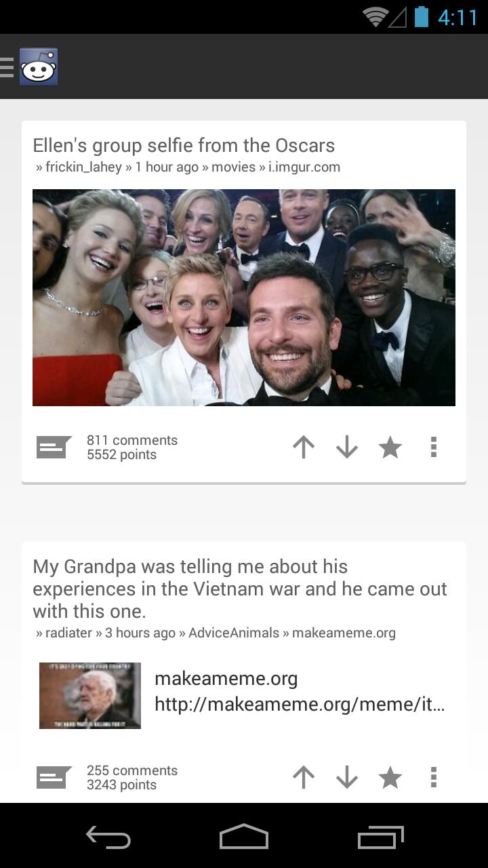View the Oscars group selfie image
The height and width of the screenshot is (868, 488).
[x=244, y=298]
